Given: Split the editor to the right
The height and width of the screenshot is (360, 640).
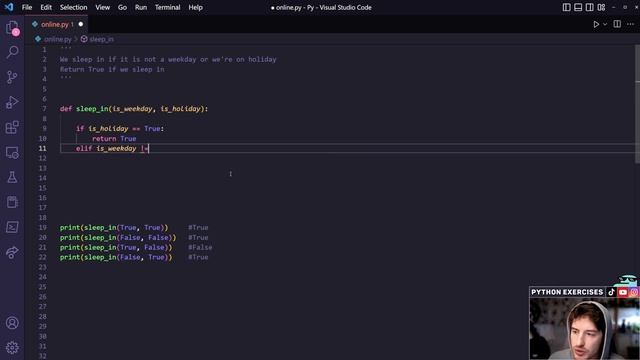Looking at the screenshot, I should (617, 24).
